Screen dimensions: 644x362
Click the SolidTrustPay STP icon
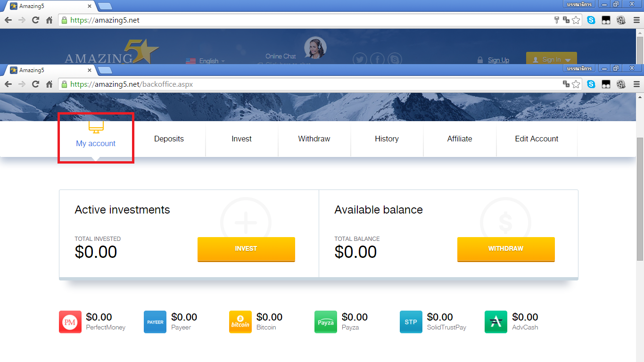tap(411, 322)
